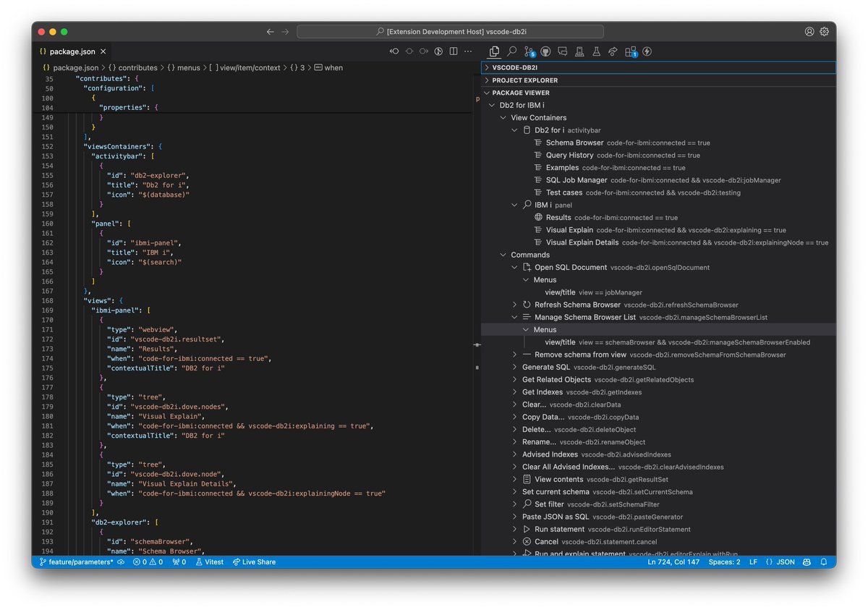Image resolution: width=868 pixels, height=610 pixels.
Task: Select SQL Job Manager tree row
Action: tap(658, 179)
